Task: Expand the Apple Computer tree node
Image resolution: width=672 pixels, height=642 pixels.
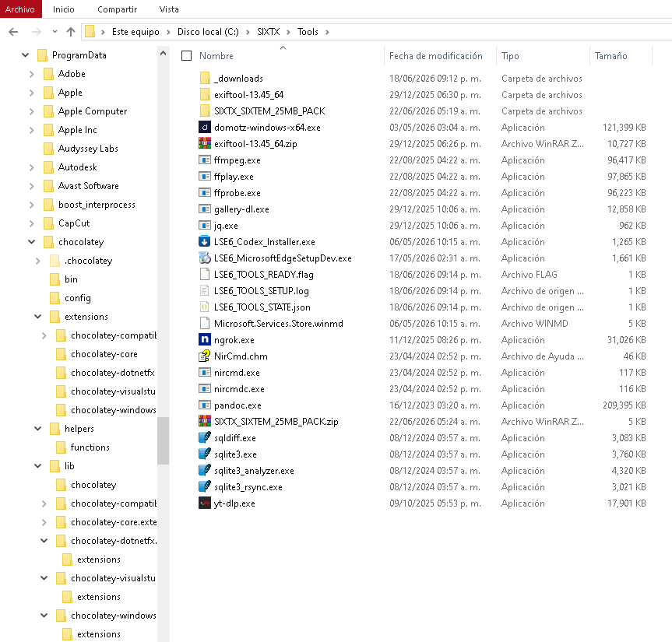Action: tap(32, 111)
